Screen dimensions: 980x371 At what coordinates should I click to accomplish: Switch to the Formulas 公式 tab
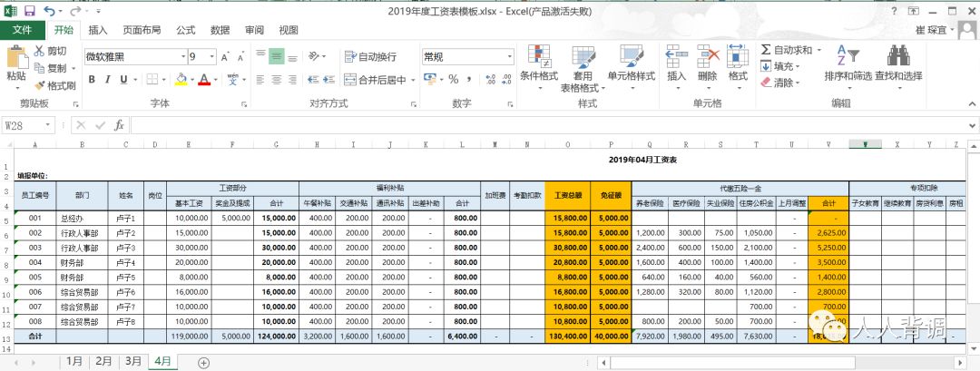click(x=185, y=30)
